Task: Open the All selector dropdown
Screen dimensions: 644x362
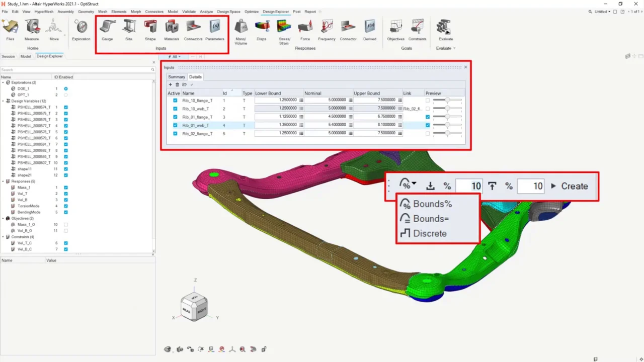Action: (x=175, y=57)
